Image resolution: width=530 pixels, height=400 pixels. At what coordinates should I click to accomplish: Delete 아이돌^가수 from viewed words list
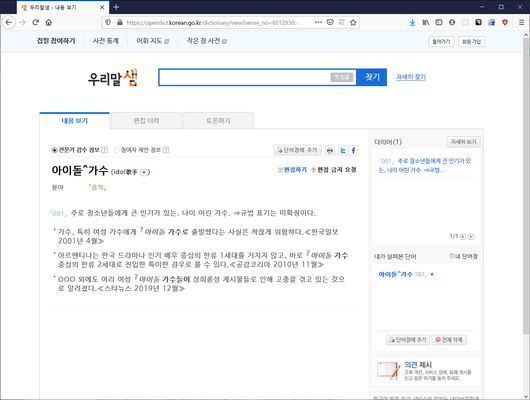[x=432, y=275]
